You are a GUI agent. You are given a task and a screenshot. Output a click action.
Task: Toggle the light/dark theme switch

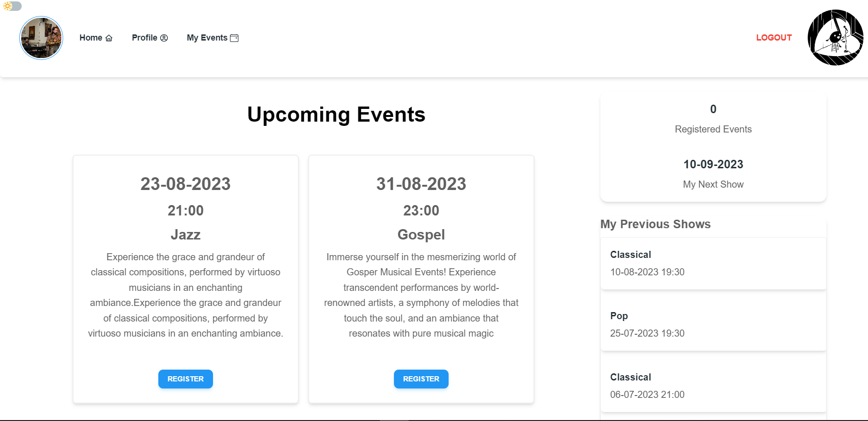click(13, 7)
